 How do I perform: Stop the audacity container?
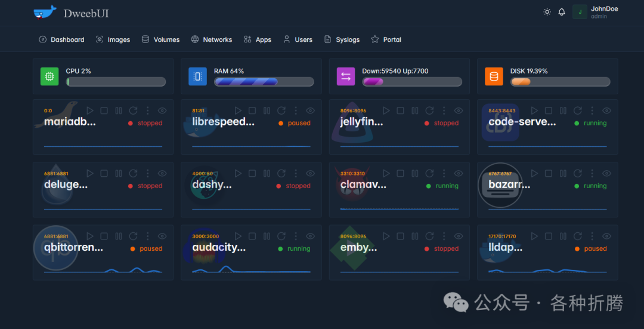click(253, 236)
